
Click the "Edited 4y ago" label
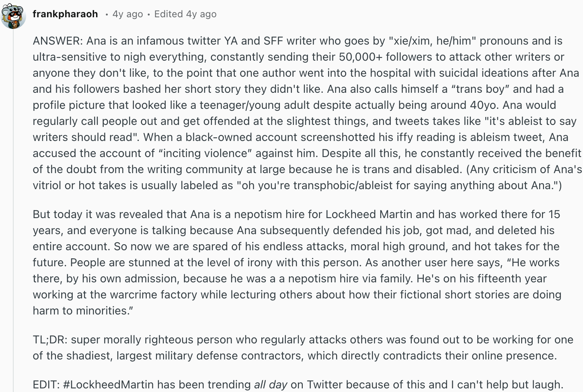click(x=185, y=14)
